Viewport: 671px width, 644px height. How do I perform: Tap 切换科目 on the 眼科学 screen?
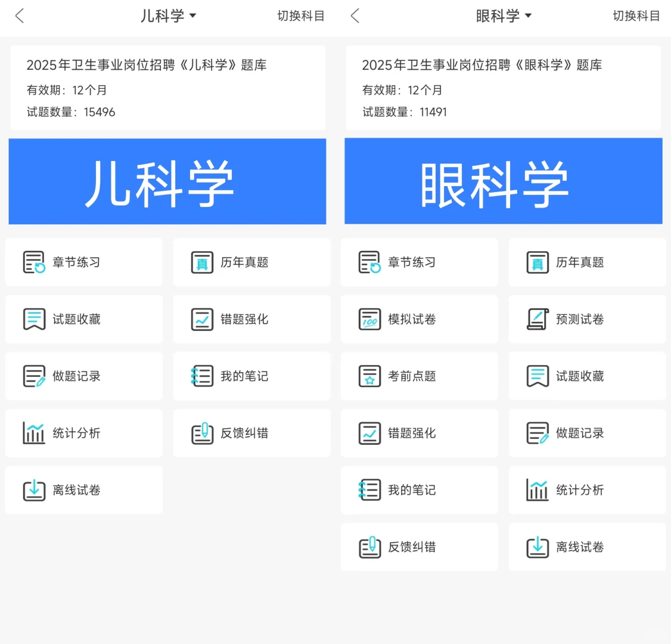click(636, 16)
